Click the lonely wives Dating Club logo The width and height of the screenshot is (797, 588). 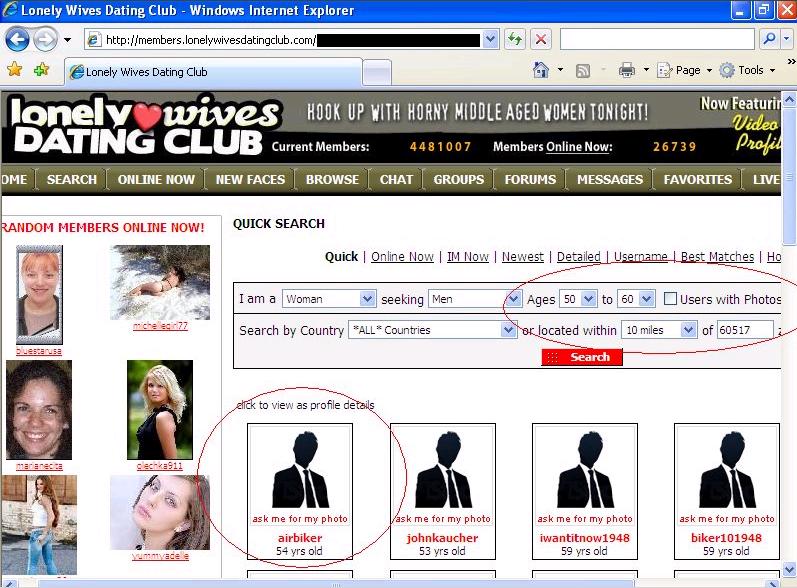145,126
